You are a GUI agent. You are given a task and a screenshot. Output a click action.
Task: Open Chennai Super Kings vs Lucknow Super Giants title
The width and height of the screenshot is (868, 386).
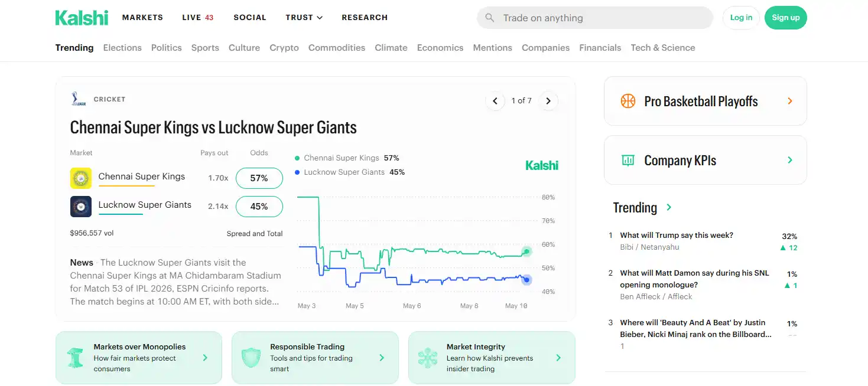213,127
